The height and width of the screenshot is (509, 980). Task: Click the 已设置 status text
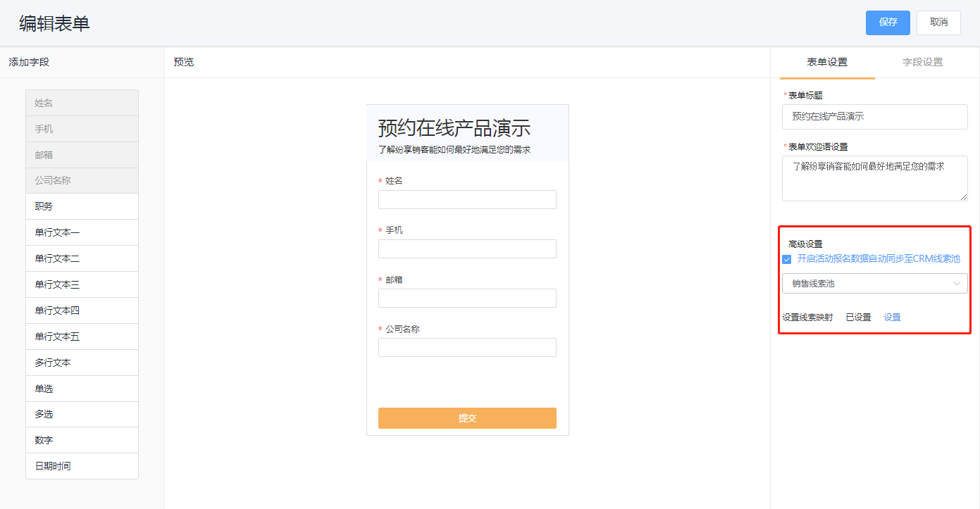[x=858, y=318]
